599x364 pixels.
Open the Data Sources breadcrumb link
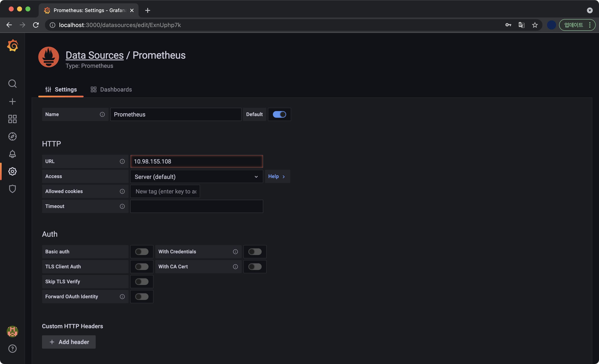coord(95,55)
